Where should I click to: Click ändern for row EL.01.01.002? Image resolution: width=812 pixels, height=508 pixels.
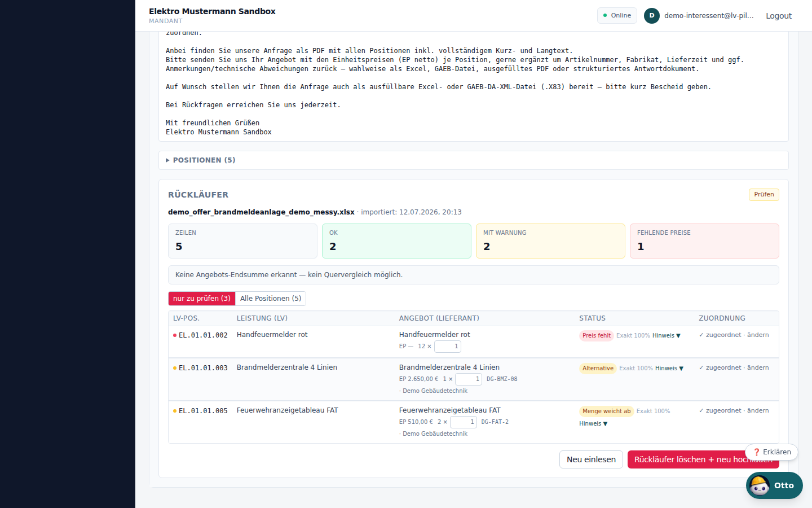pos(758,335)
